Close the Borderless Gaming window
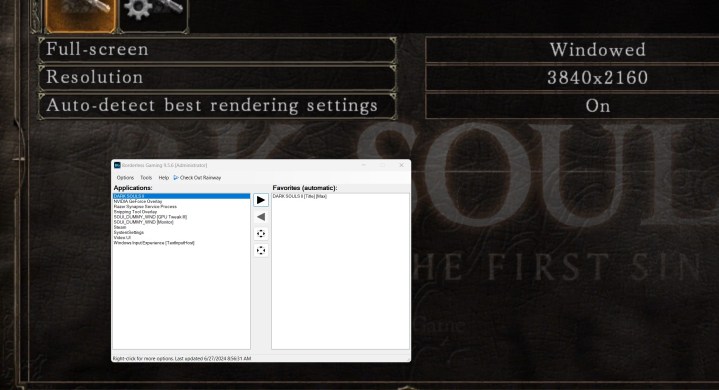This screenshot has height=390, width=719. pos(401,165)
